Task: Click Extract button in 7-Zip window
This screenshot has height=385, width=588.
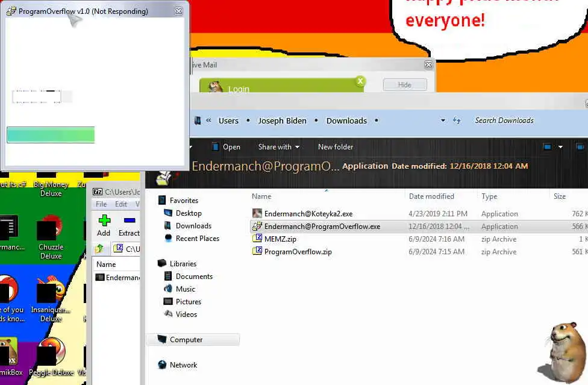Action: [129, 225]
